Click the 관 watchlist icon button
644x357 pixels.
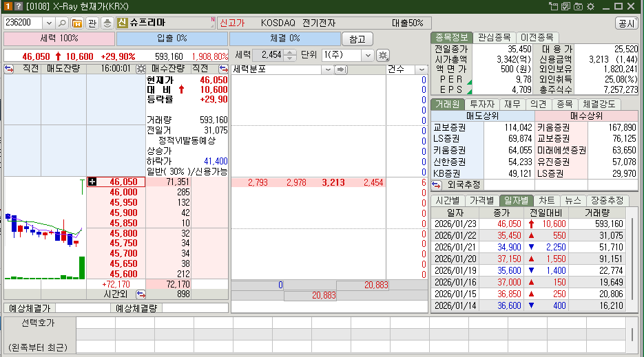(92, 23)
